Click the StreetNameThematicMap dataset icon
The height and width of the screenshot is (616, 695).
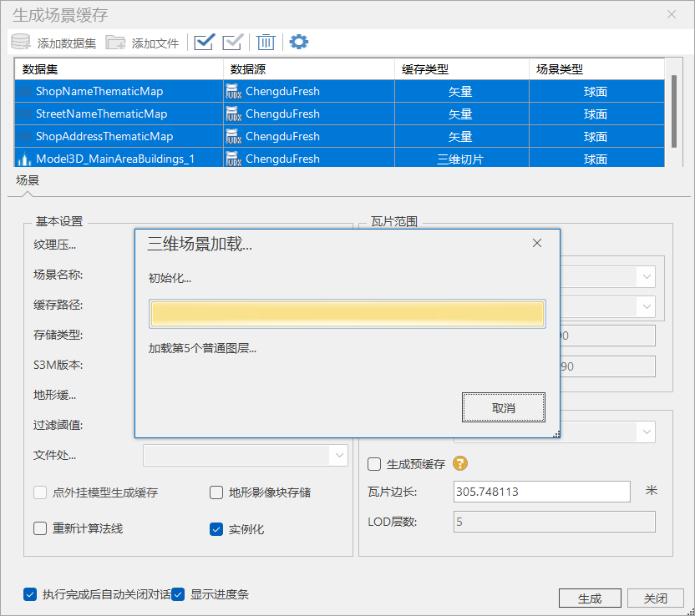pyautogui.click(x=24, y=114)
